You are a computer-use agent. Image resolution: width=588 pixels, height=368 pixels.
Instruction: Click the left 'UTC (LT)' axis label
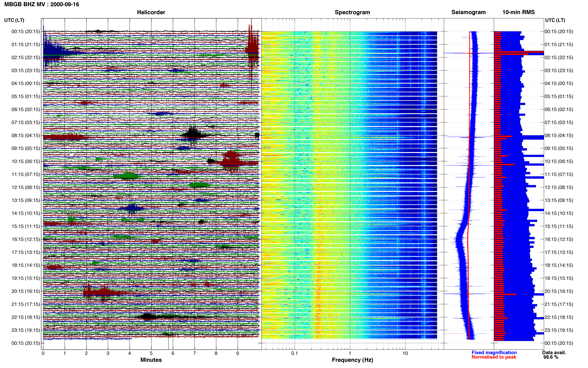[14, 20]
